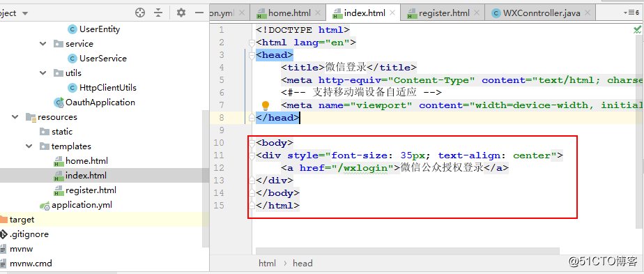Click the collapse all icon in project panel
Image resolution: width=644 pixels, height=274 pixels.
coord(158,13)
